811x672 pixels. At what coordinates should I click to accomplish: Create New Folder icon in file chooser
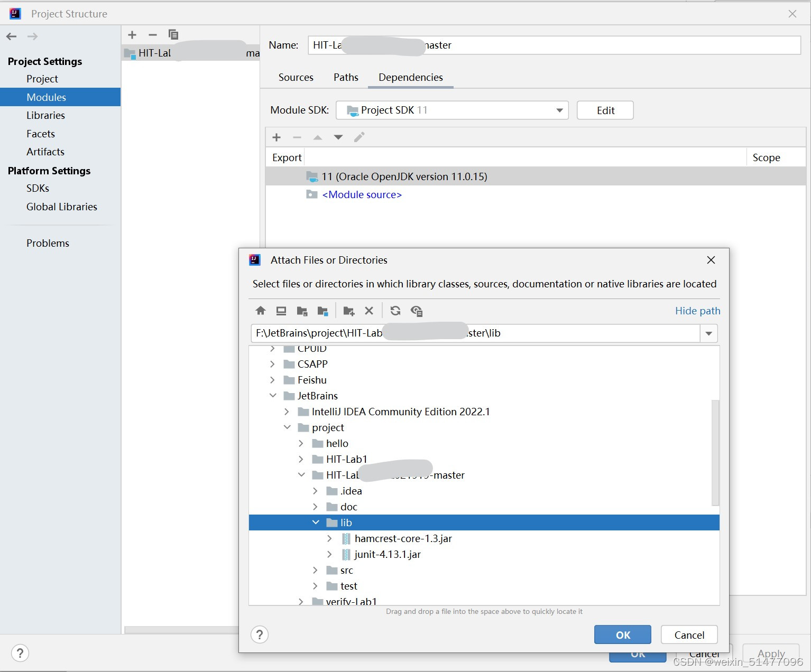click(x=348, y=311)
